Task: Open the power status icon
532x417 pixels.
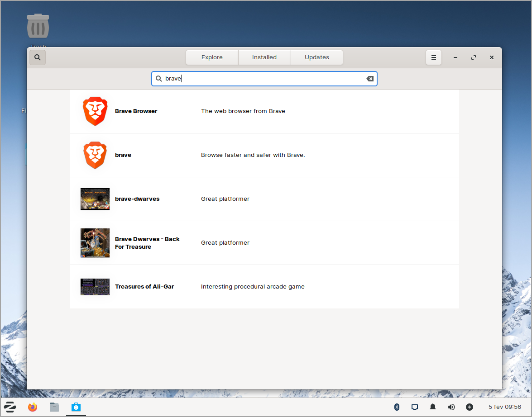Action: (x=470, y=407)
